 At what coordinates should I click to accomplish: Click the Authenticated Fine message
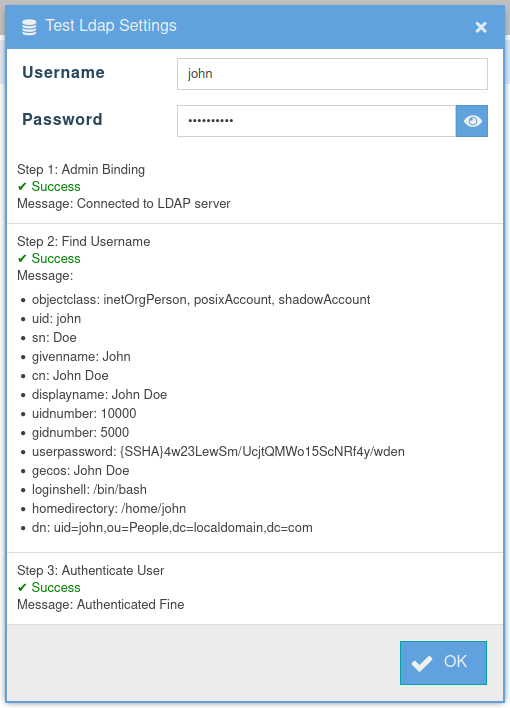point(131,605)
